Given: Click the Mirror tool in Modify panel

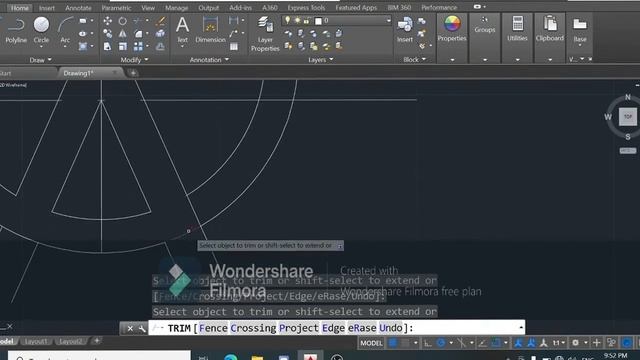Looking at the screenshot, I should (122, 33).
